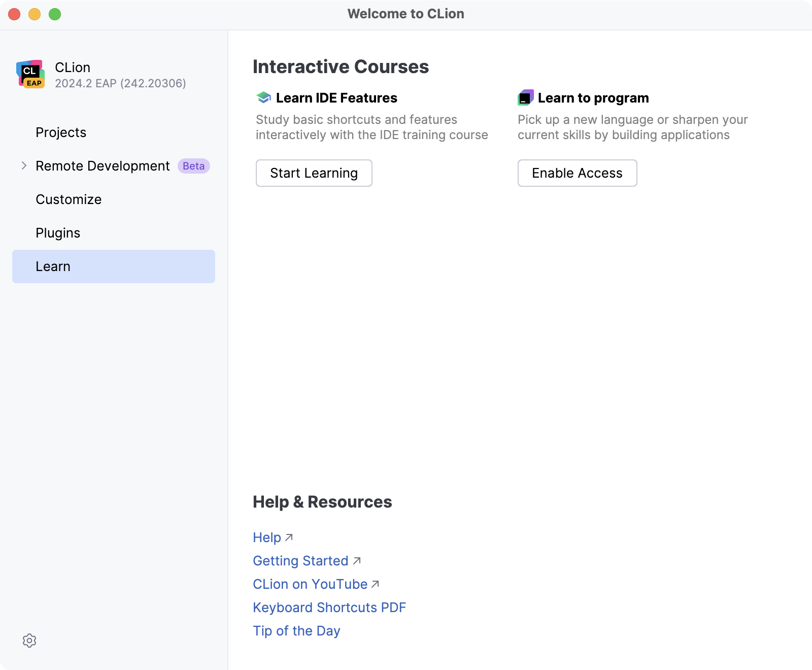Image resolution: width=812 pixels, height=670 pixels.
Task: Open settings via the gear icon
Action: [x=29, y=641]
